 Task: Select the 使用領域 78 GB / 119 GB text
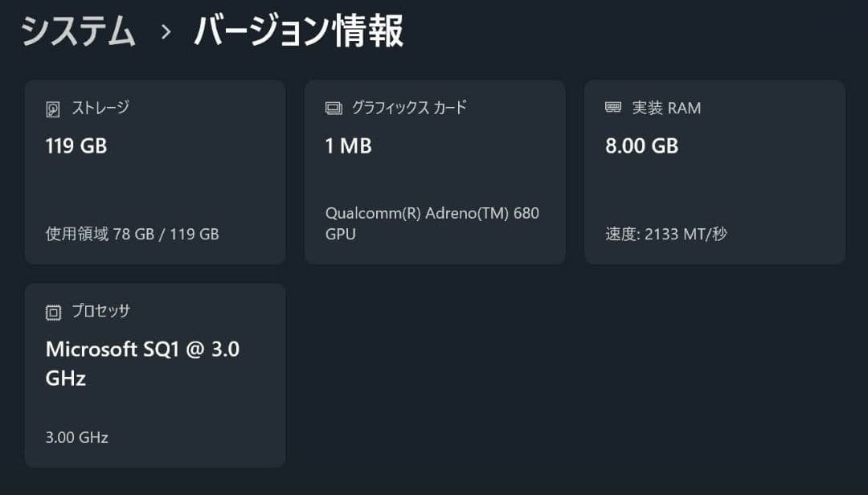tap(131, 234)
